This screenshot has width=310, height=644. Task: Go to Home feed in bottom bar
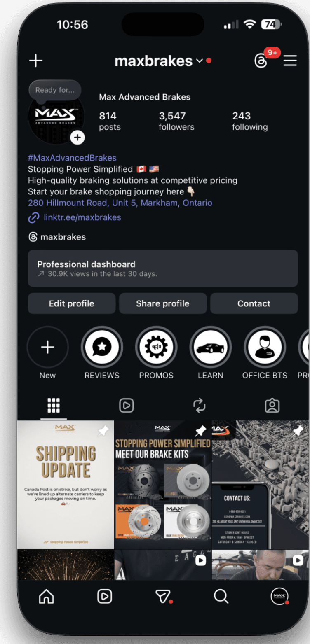pyautogui.click(x=46, y=596)
